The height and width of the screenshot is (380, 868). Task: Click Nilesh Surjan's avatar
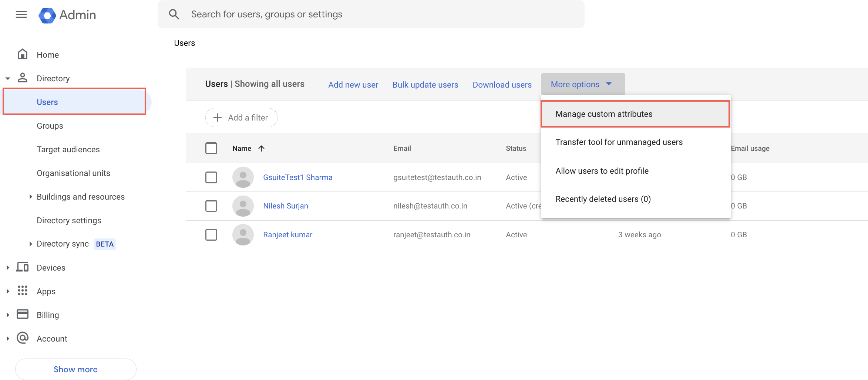[243, 206]
